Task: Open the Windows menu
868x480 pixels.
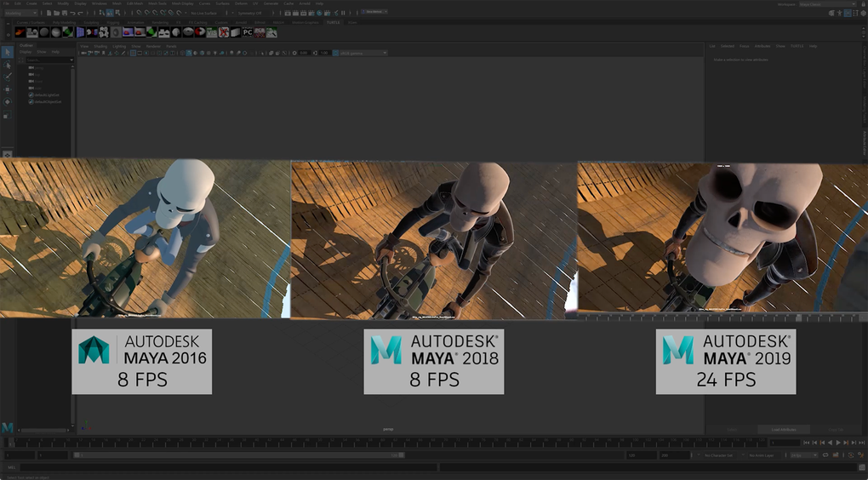Action: coord(99,3)
